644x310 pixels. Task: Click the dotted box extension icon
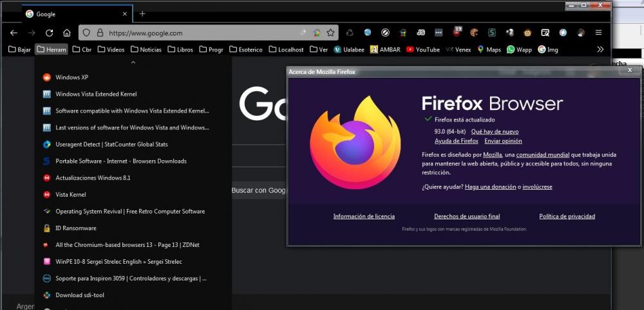(439, 33)
